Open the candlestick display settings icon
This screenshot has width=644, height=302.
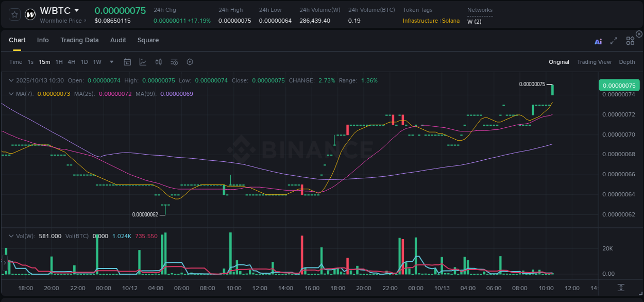pos(159,62)
